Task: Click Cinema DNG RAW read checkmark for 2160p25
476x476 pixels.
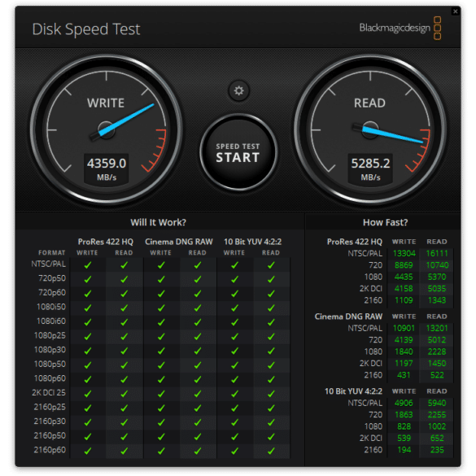Action: click(198, 408)
